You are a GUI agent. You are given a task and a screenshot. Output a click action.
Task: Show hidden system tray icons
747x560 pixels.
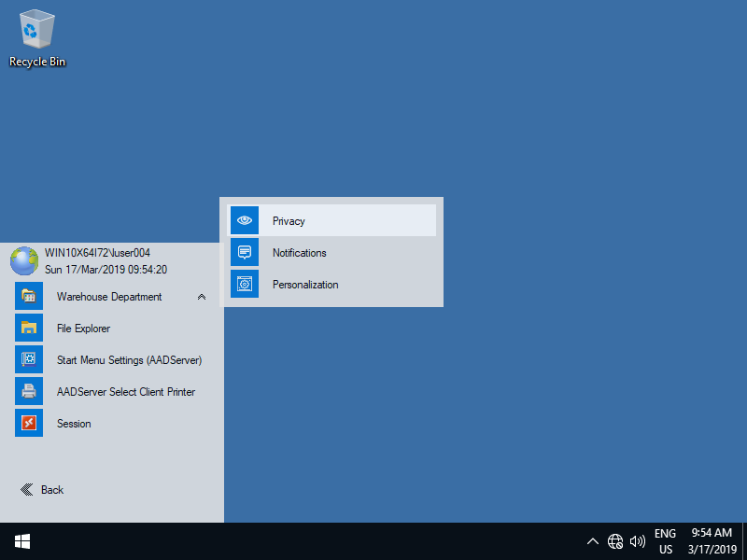pos(592,541)
